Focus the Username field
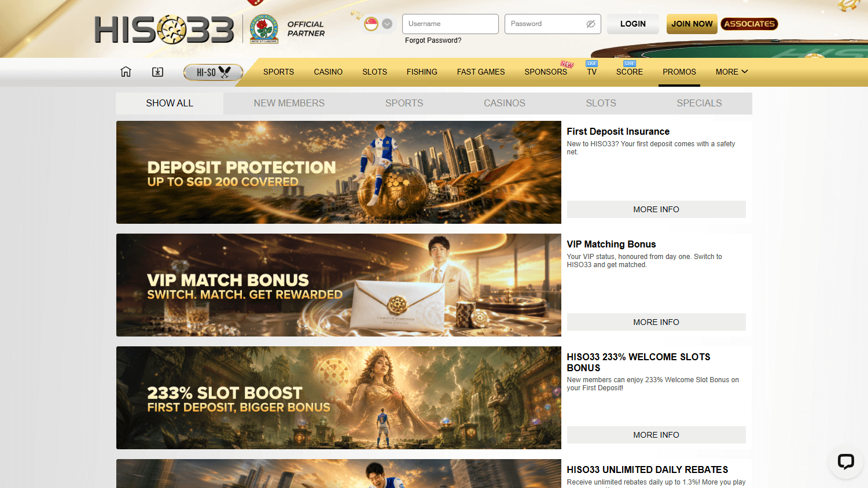This screenshot has width=868, height=488. coord(450,24)
